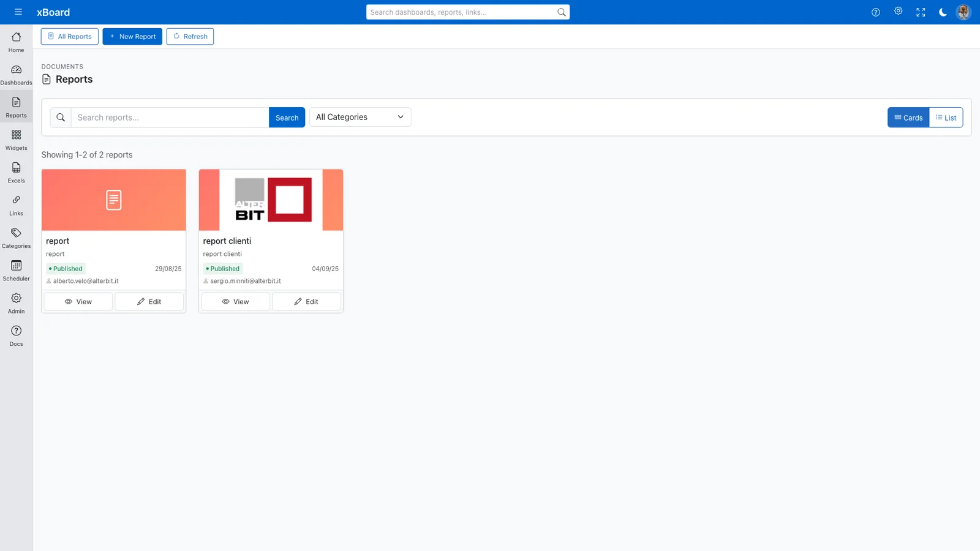
Task: Click alberto.velo@alterbit.it author text
Action: point(86,281)
